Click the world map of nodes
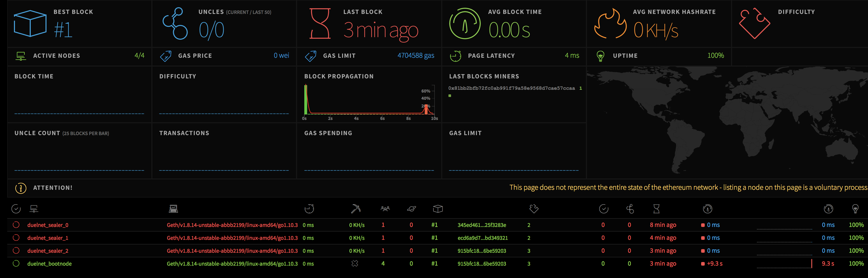The height and width of the screenshot is (278, 868). coord(727,122)
